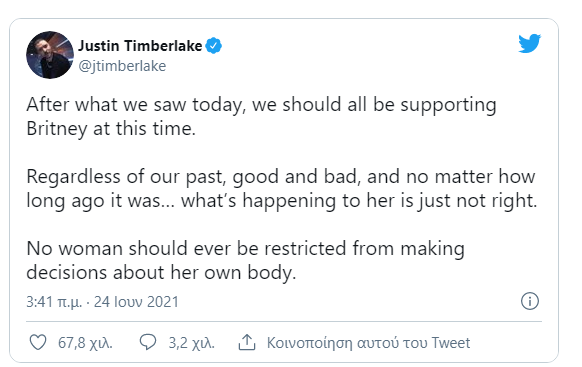Open the tweet info circle icon
The image size is (582, 367).
point(530,301)
